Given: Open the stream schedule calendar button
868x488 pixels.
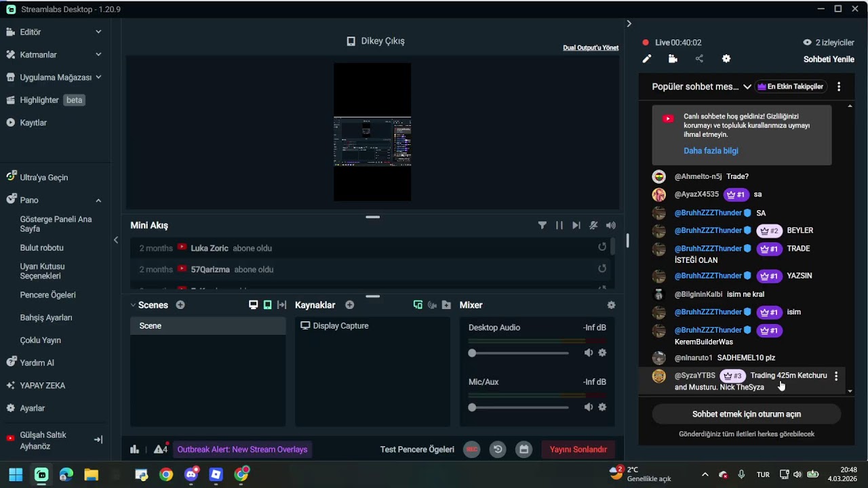Looking at the screenshot, I should pos(524,449).
